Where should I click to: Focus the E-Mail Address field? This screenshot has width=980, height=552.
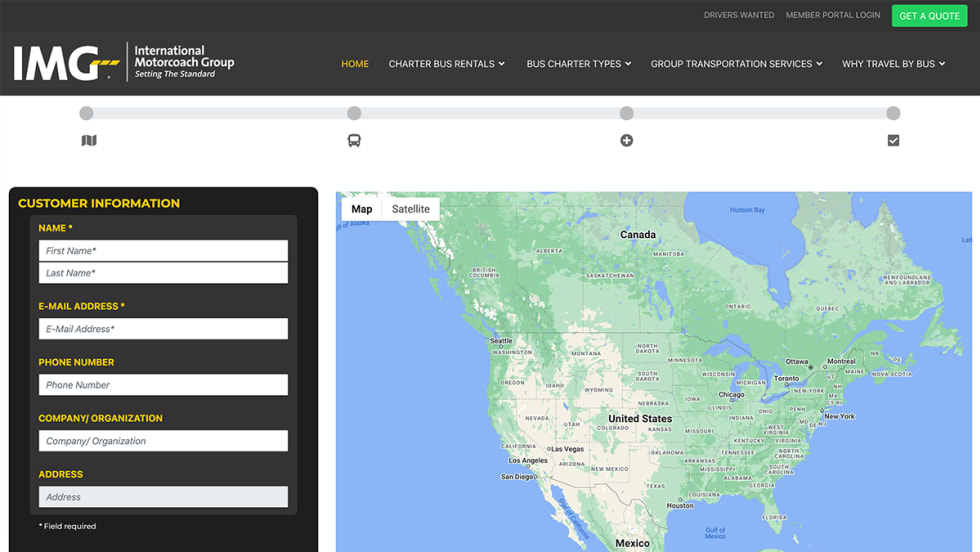[x=163, y=329]
